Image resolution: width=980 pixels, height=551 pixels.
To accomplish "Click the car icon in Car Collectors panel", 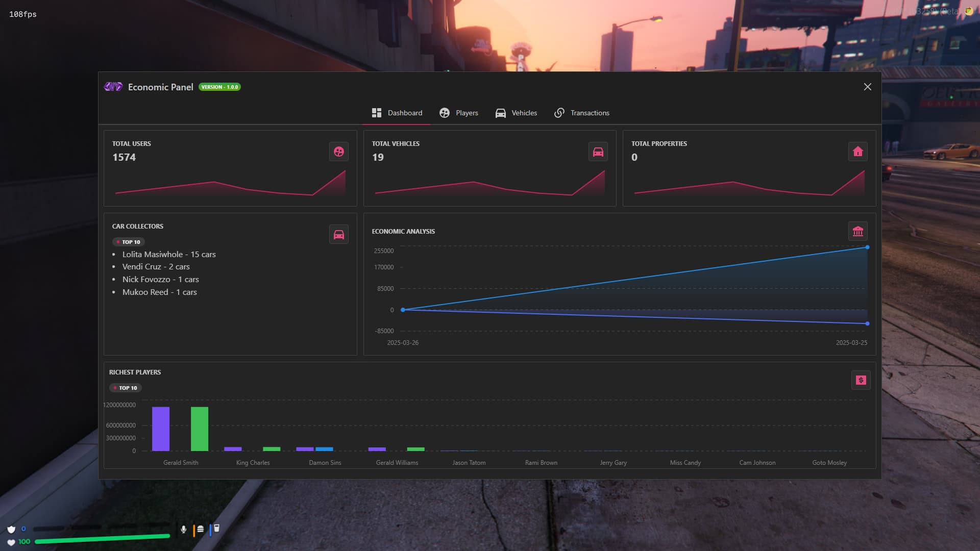I will (338, 234).
